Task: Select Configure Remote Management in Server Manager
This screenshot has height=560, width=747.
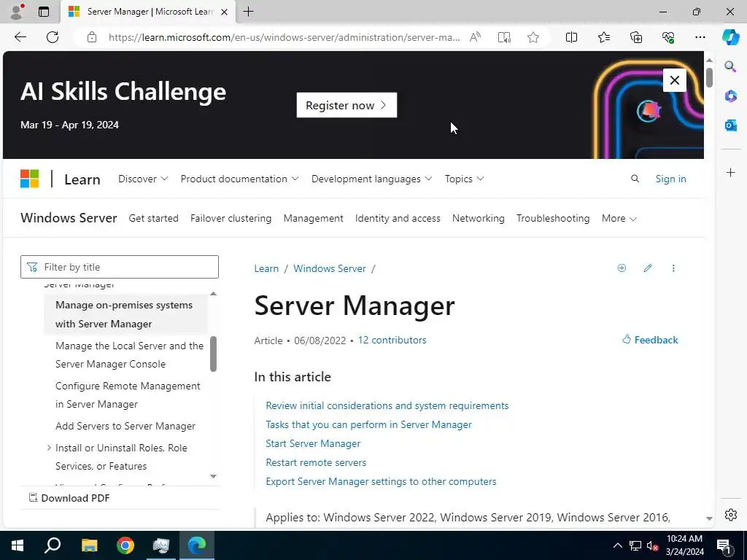Action: coord(128,394)
